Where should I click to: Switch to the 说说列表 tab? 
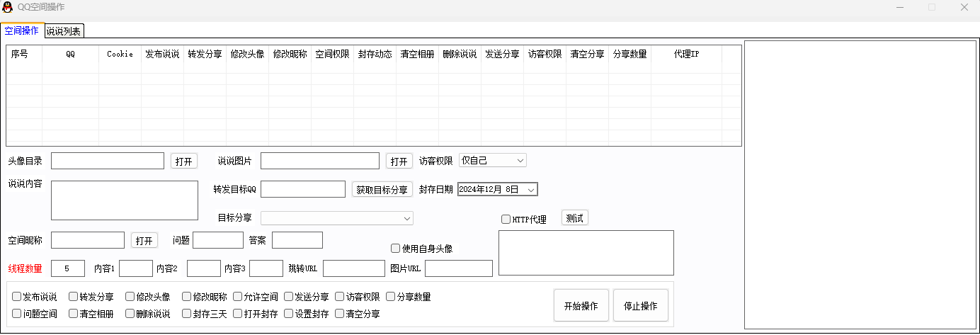[64, 31]
